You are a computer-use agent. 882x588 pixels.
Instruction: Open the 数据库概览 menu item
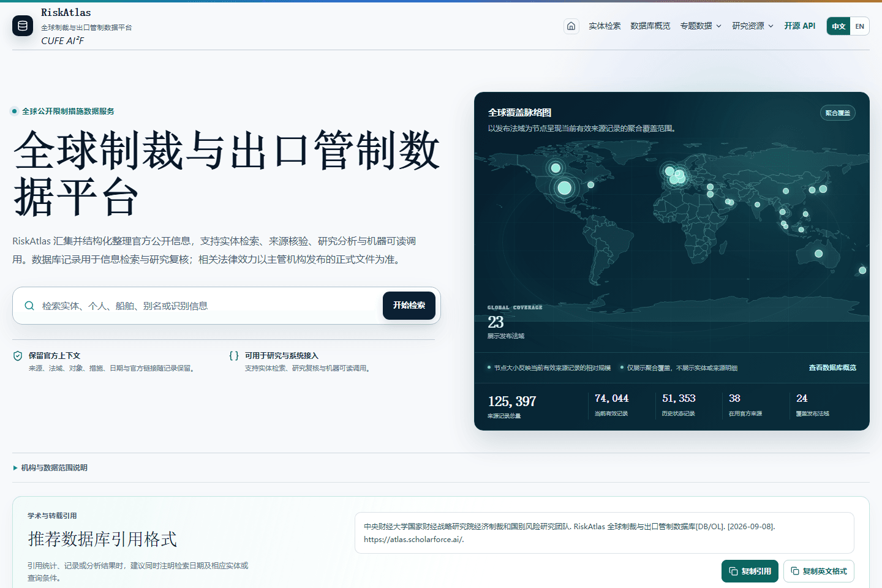click(x=650, y=26)
